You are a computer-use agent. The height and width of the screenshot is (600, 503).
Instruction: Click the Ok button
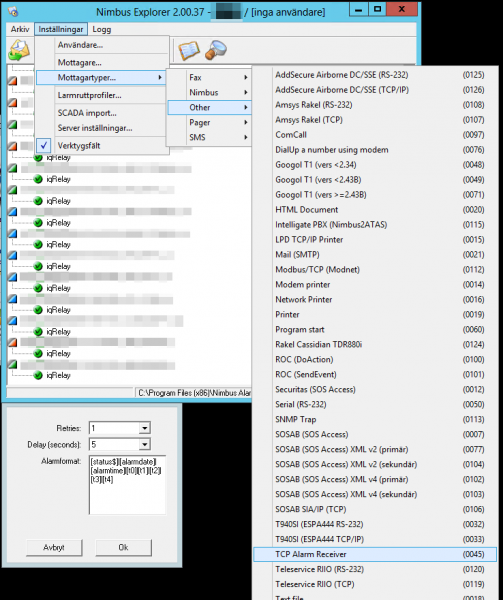tap(124, 548)
